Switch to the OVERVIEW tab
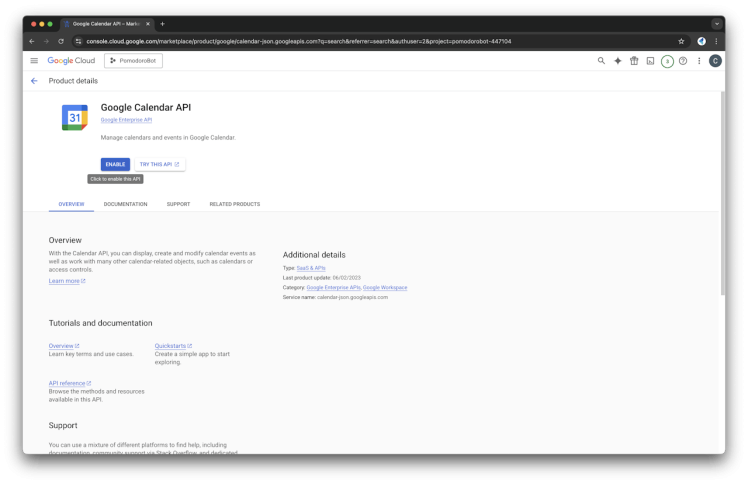 pyautogui.click(x=71, y=204)
